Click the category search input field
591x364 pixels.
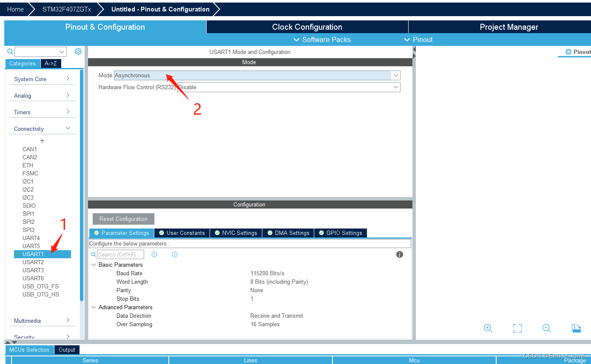click(x=36, y=52)
